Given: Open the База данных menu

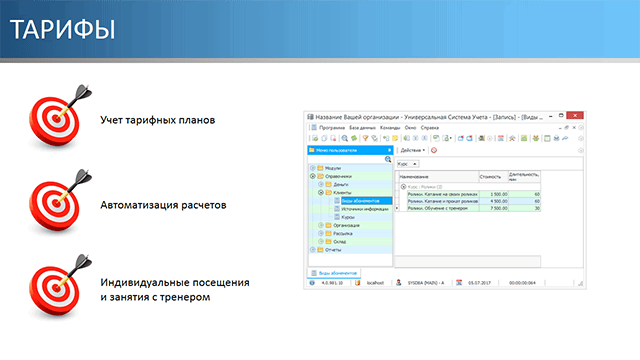Looking at the screenshot, I should pos(362,128).
